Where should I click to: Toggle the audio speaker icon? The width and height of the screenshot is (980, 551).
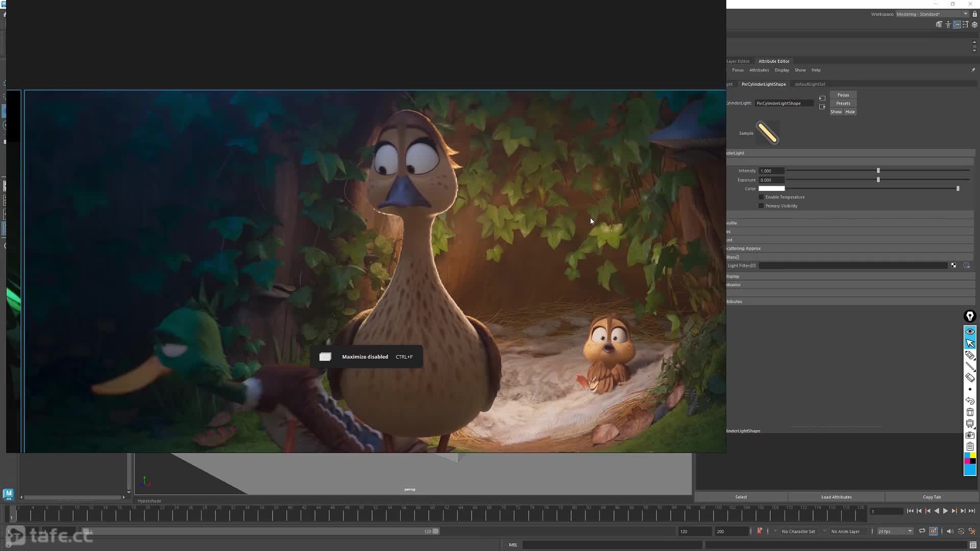949,532
